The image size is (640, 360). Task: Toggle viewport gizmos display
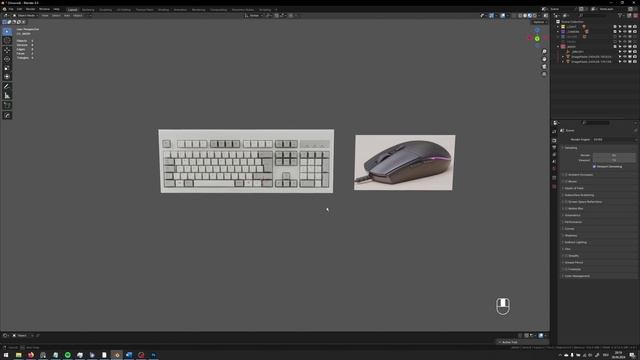[491, 16]
